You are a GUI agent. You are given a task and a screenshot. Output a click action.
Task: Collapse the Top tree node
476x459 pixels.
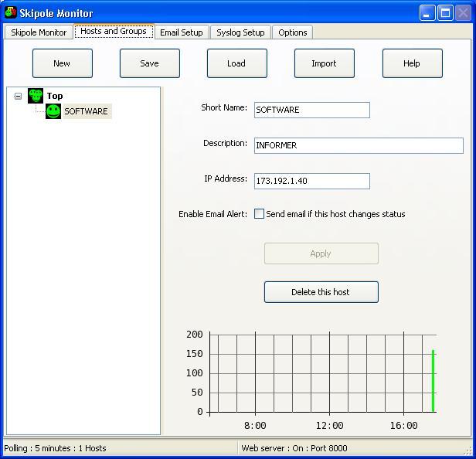(18, 97)
